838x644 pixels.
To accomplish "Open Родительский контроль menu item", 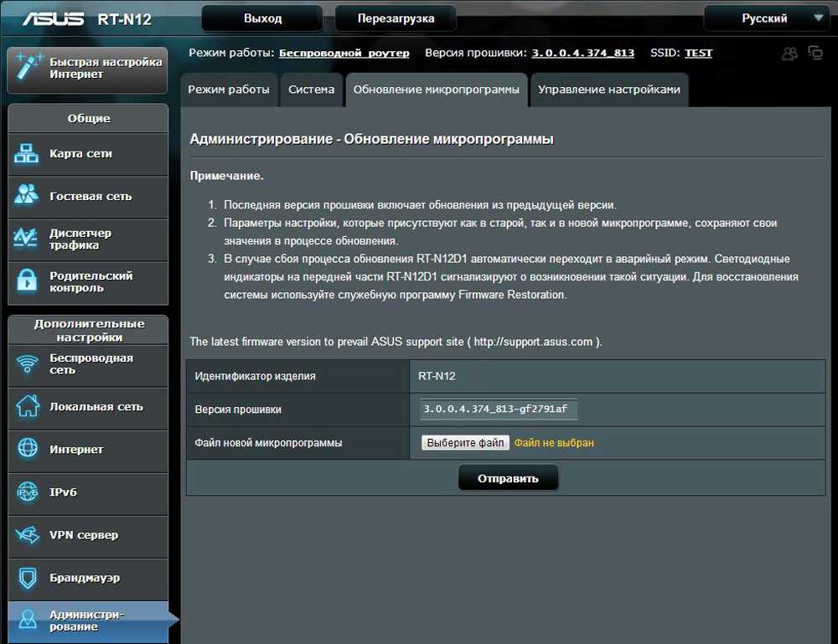I will tap(88, 282).
